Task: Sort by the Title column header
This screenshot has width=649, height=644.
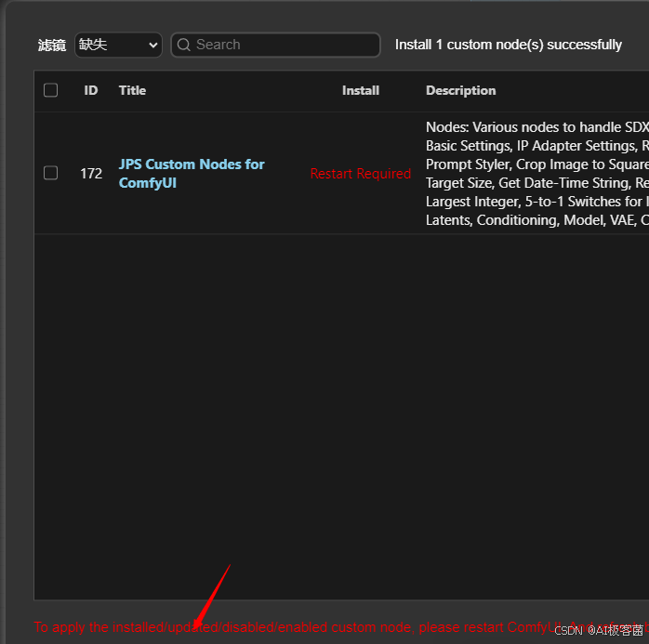Action: pyautogui.click(x=132, y=90)
